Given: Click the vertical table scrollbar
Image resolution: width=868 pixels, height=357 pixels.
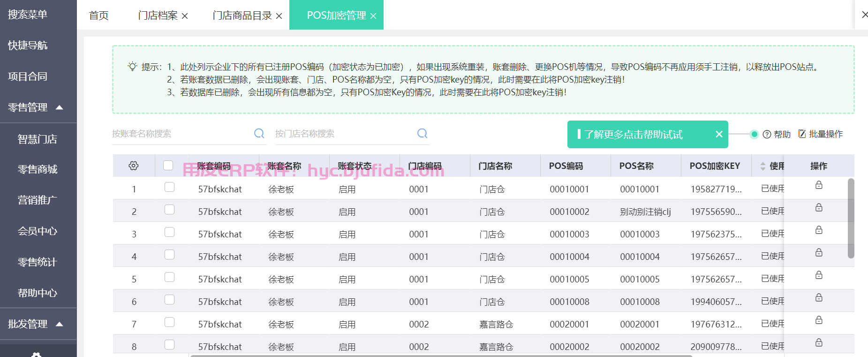Looking at the screenshot, I should 851,218.
